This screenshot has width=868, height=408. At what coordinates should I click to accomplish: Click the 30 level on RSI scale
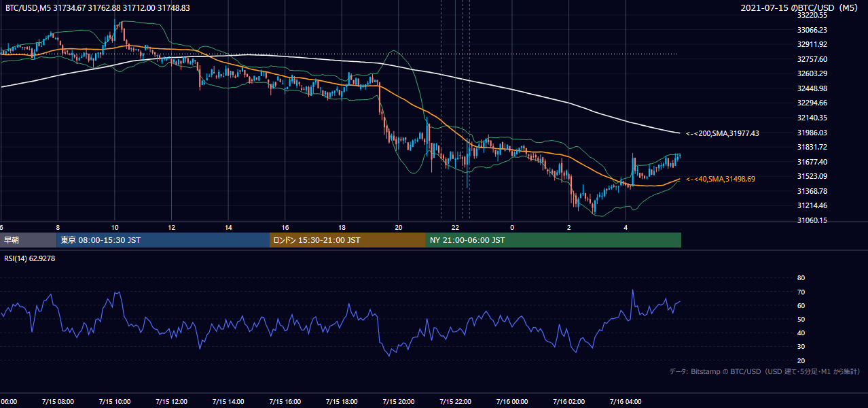[801, 347]
